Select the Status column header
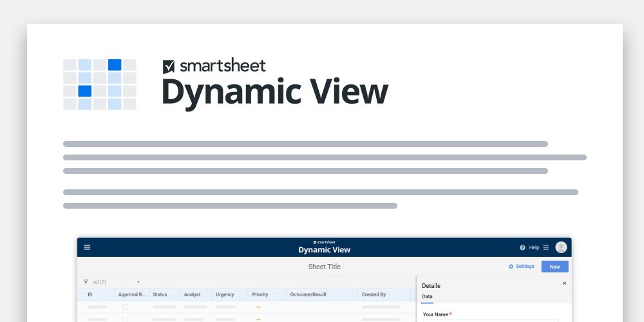 pos(160,294)
